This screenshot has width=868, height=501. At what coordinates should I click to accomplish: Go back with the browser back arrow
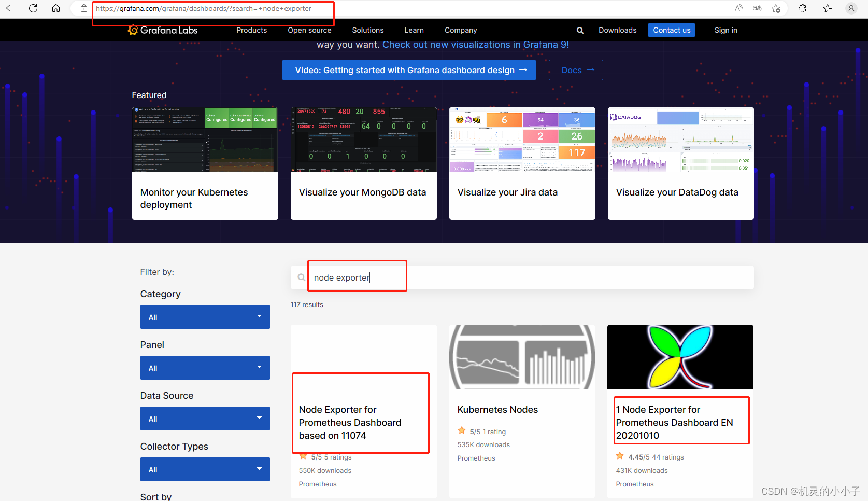(10, 8)
